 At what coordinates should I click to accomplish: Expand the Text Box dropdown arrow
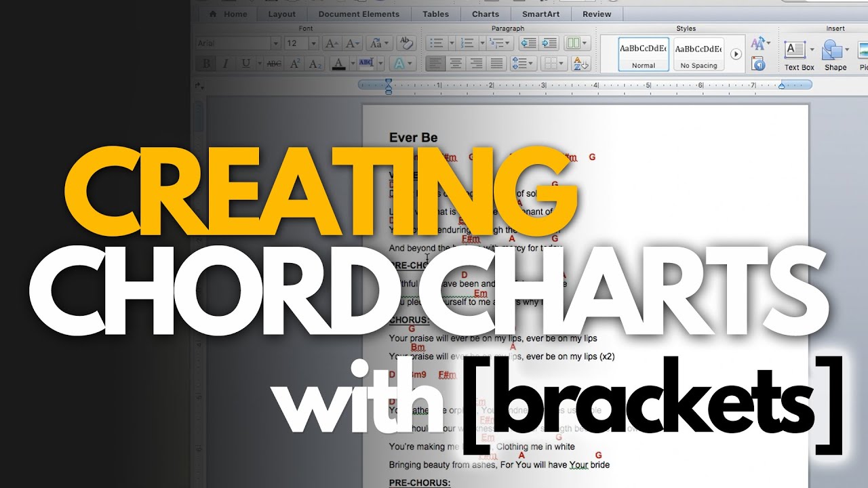(812, 49)
